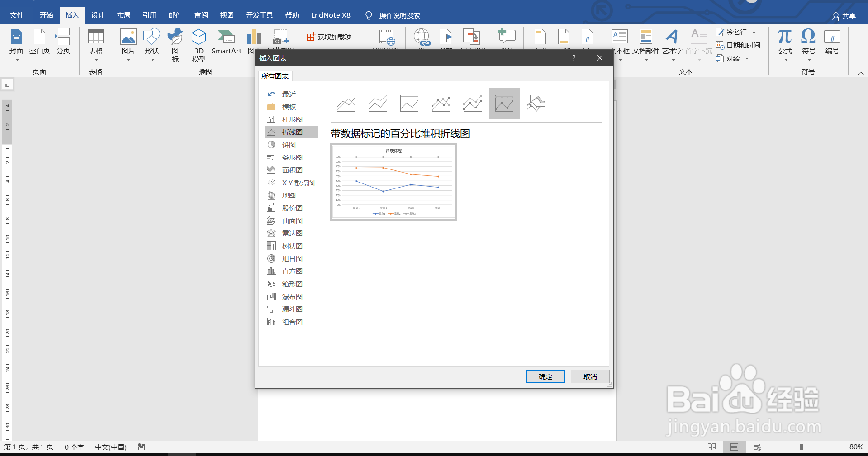Select the 100% stacked line subtype
Screen dimensions: 868x456
point(409,103)
